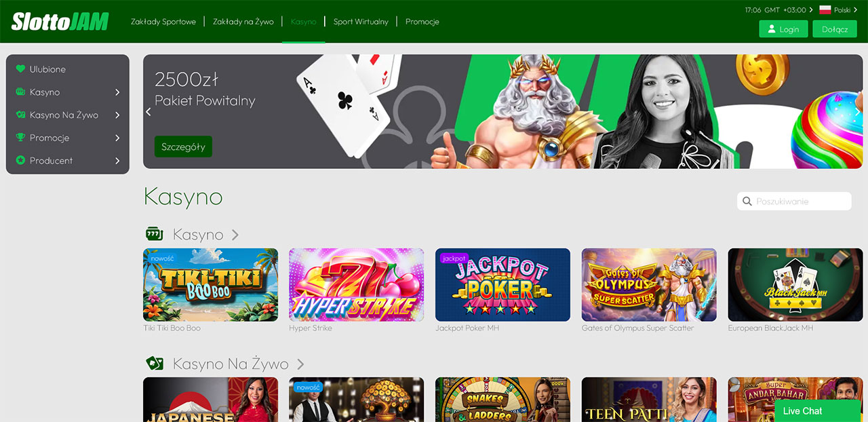868x422 pixels.
Task: Open the Tiki Tiki Boo Boo game thumbnail
Action: (x=210, y=284)
